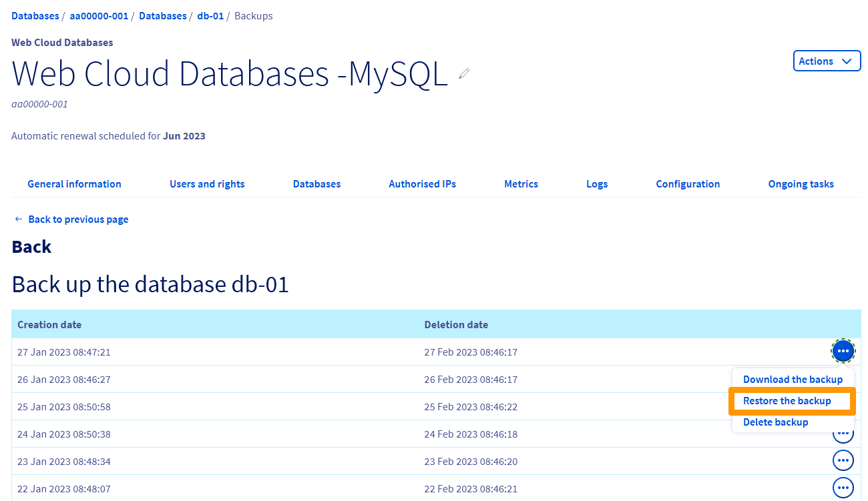
Task: Open options menu for the 23 Jan backup
Action: click(843, 460)
